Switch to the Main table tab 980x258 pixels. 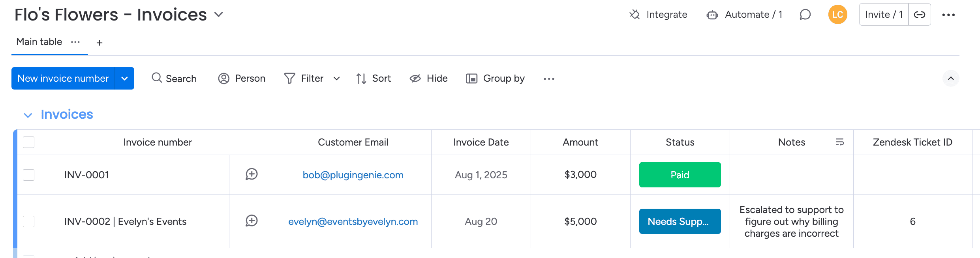pos(39,42)
